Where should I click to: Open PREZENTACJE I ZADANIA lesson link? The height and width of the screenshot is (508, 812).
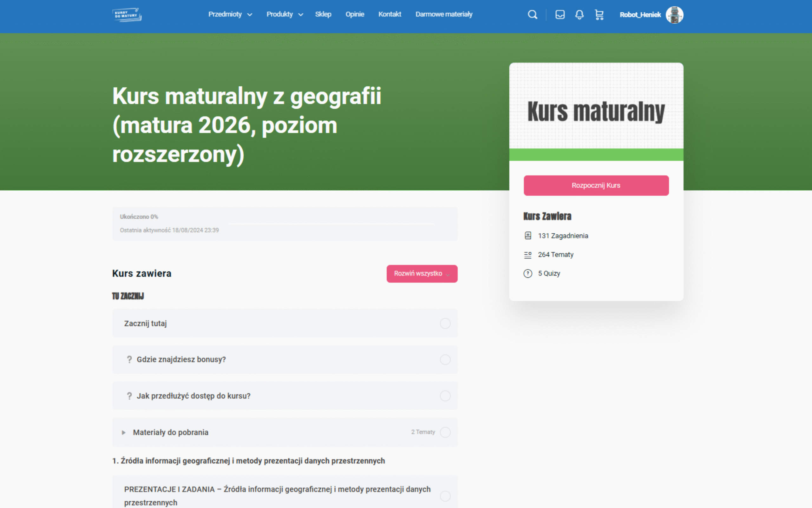point(277,496)
